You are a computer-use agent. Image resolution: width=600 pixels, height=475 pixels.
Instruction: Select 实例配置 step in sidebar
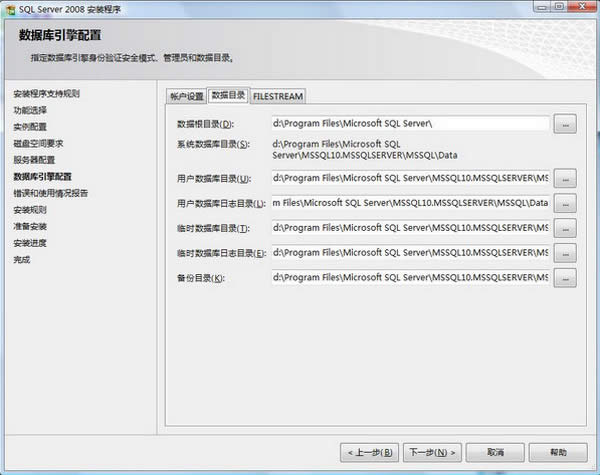click(x=30, y=127)
